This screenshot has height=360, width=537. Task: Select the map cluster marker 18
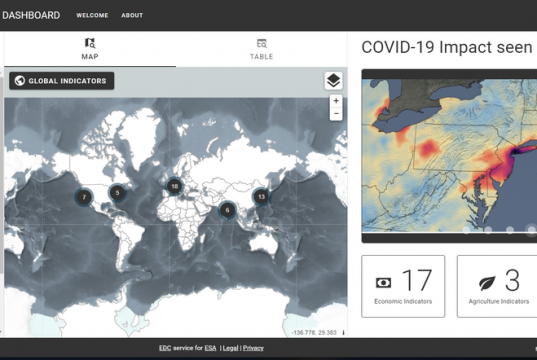(x=174, y=186)
